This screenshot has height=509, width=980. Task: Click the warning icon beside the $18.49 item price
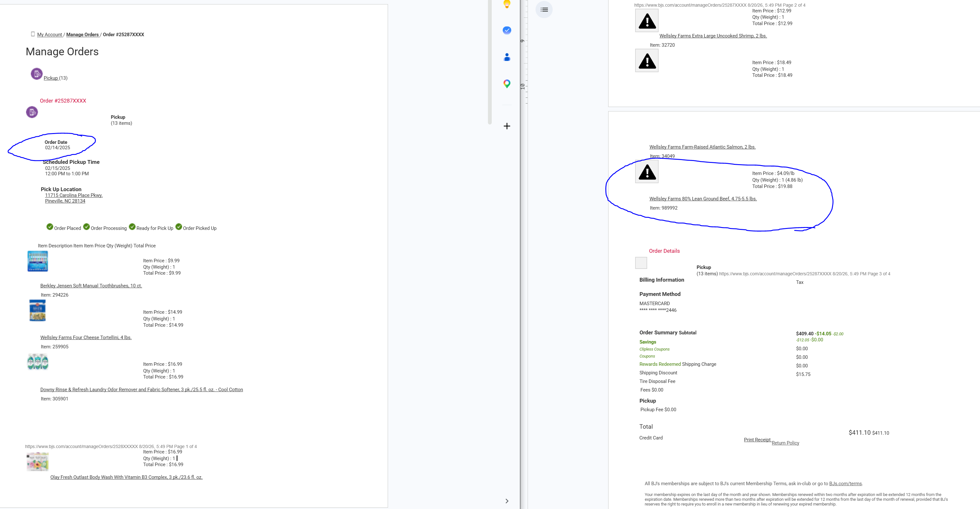coord(647,61)
